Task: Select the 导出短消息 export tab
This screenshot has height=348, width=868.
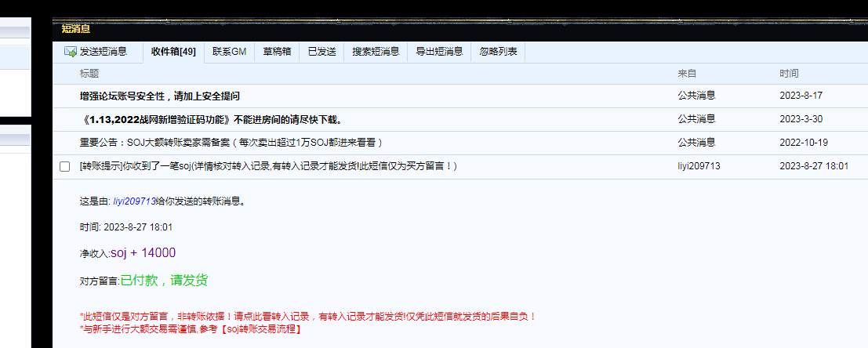Action: [x=439, y=52]
